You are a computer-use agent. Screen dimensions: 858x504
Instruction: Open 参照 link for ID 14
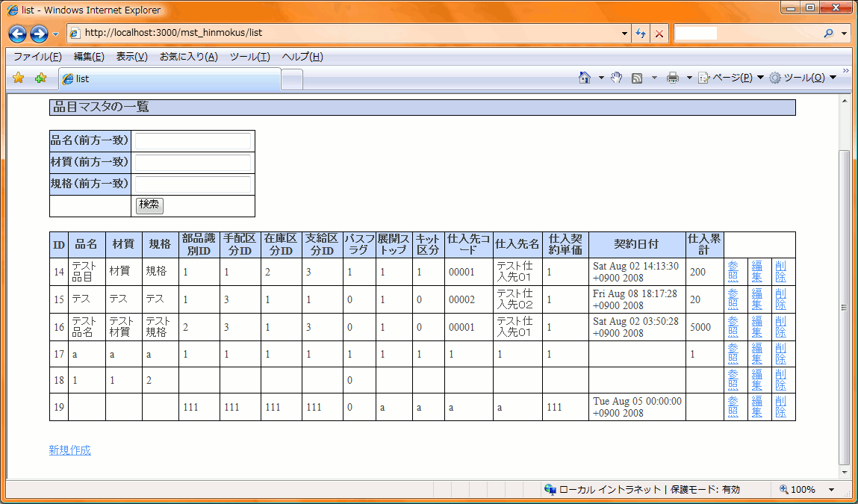tap(733, 272)
